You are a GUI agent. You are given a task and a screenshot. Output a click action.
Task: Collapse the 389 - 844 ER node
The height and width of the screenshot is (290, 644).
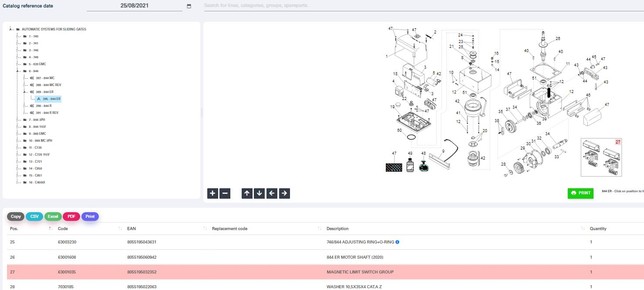25,92
